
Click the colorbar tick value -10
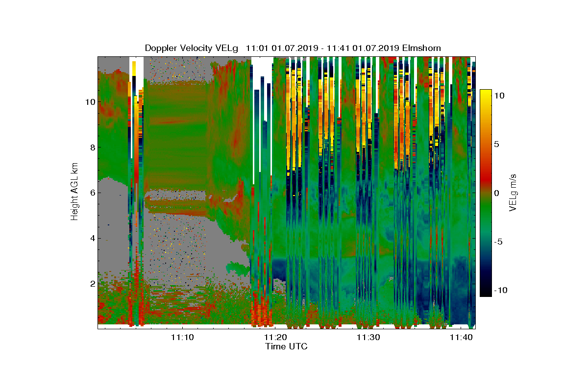point(500,290)
